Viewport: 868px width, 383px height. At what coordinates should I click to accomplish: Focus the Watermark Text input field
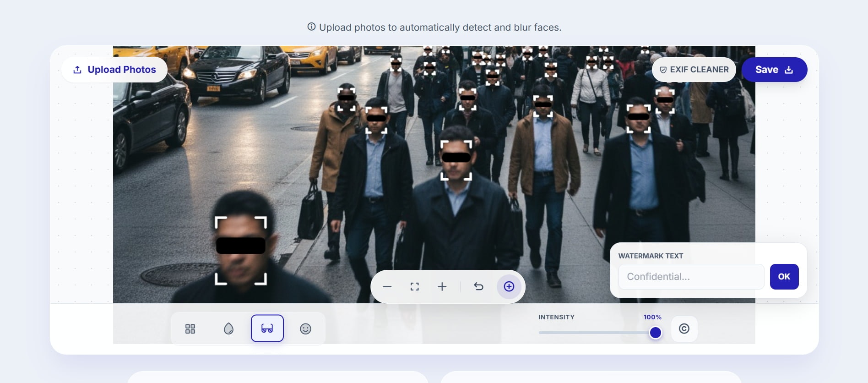[691, 277]
